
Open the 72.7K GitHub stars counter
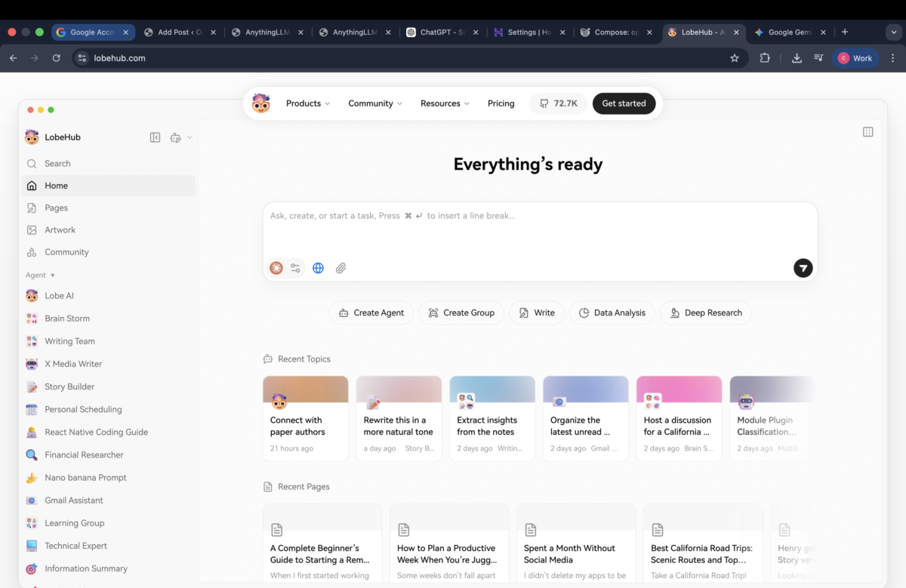(558, 103)
